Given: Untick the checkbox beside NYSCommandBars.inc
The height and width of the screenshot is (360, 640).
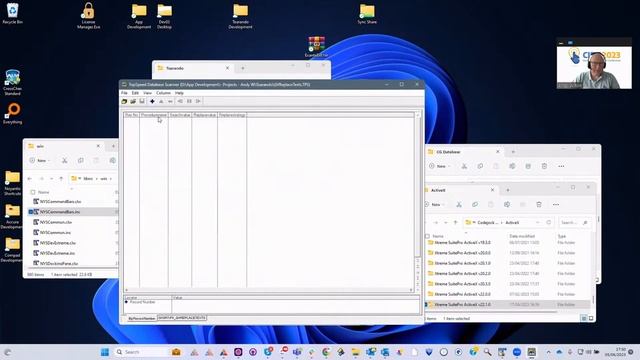Looking at the screenshot, I should click(x=31, y=212).
